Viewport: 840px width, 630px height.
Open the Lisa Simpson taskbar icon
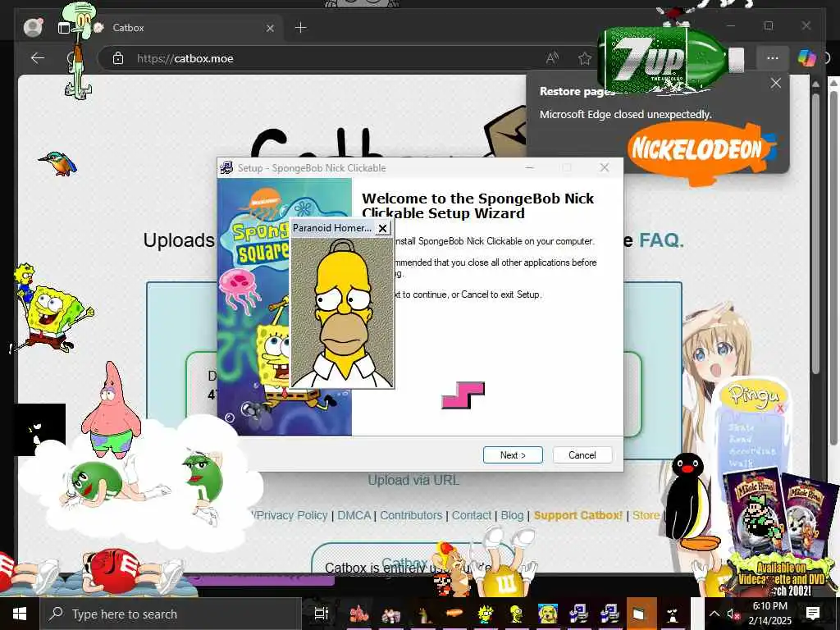tap(486, 614)
